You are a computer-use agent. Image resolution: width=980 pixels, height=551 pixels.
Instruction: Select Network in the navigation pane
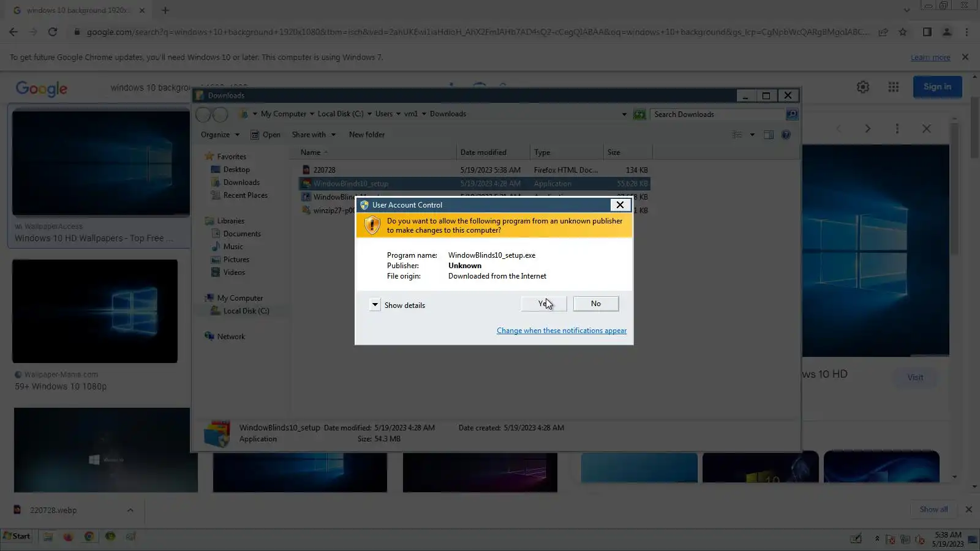click(230, 337)
